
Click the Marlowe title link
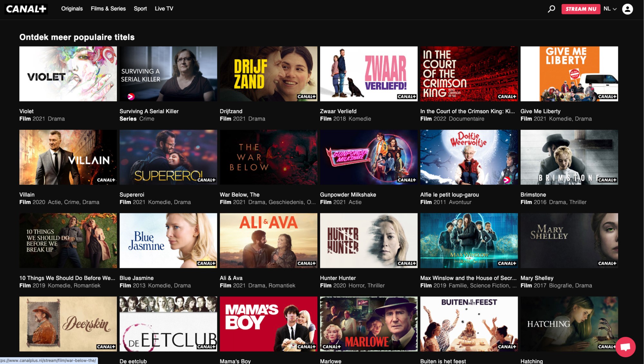click(x=331, y=361)
